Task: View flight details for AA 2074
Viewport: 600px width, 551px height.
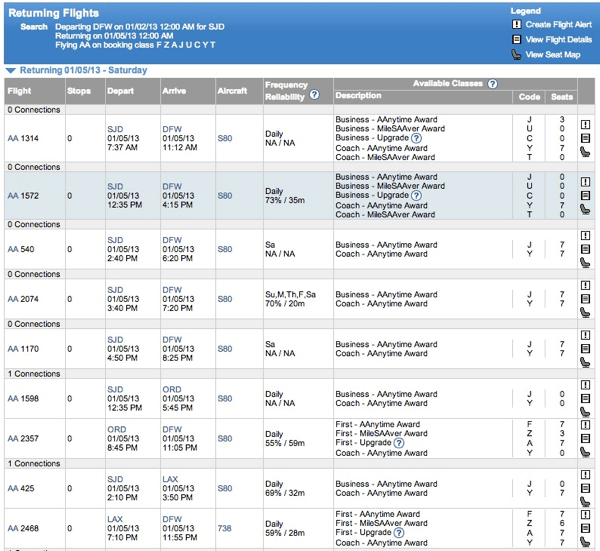Action: point(585,299)
